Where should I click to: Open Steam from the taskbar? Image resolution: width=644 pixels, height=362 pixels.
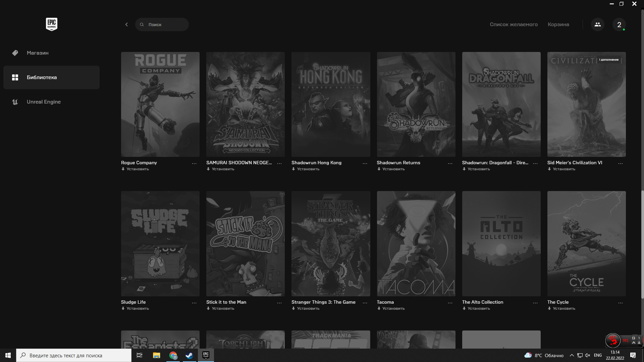click(x=189, y=355)
